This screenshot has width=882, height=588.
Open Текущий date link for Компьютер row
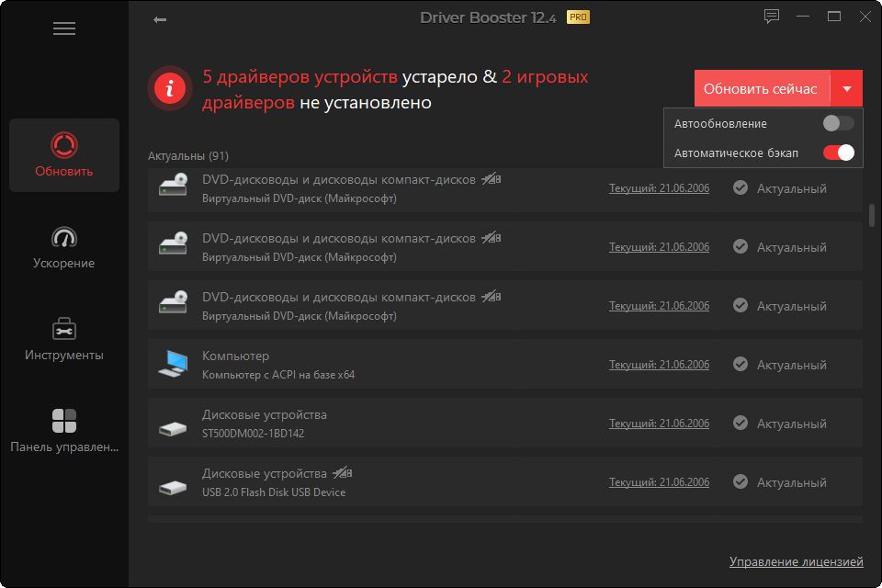[659, 365]
